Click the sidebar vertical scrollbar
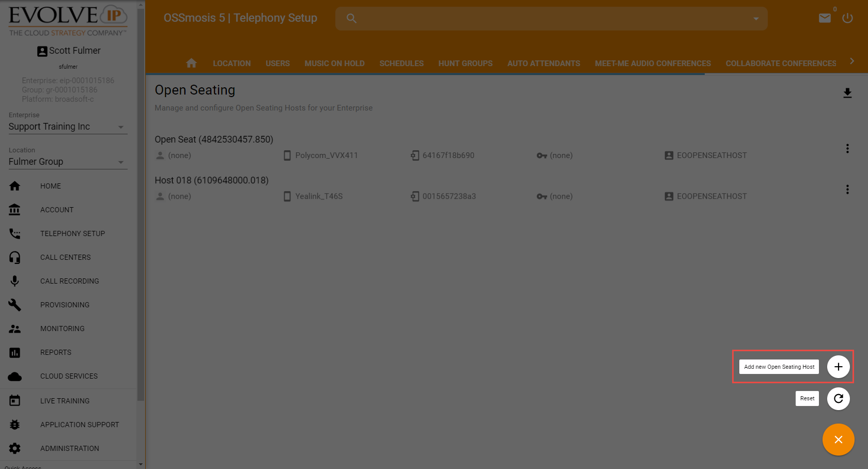 pyautogui.click(x=141, y=207)
